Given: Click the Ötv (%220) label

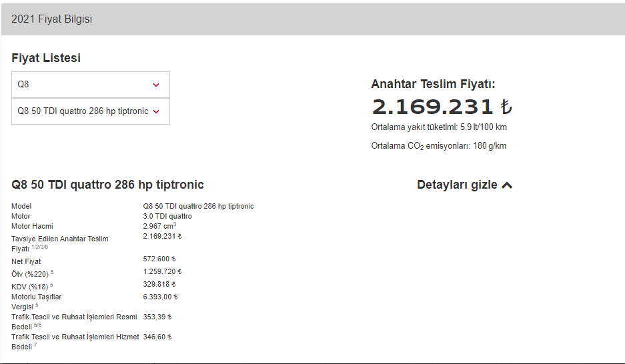Looking at the screenshot, I should point(32,273).
